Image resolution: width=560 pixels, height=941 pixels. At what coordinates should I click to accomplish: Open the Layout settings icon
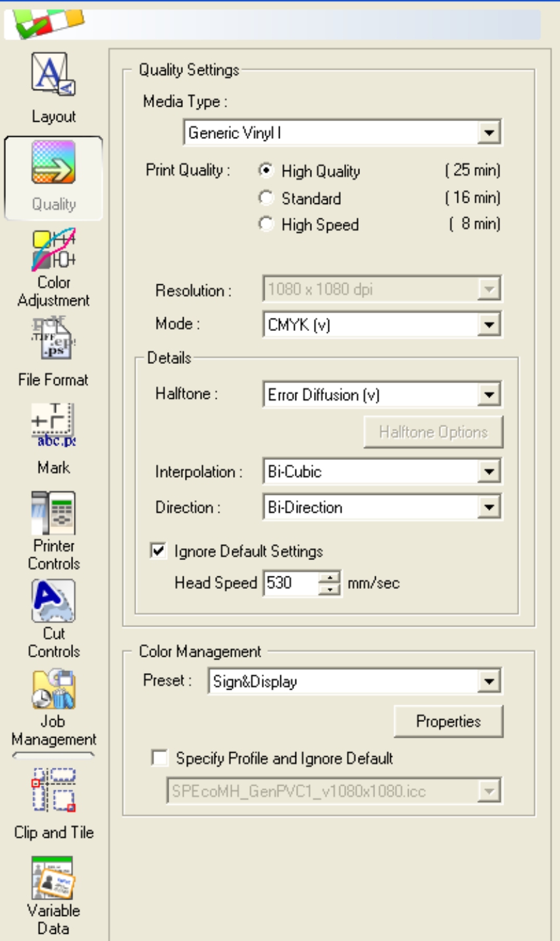click(x=53, y=75)
